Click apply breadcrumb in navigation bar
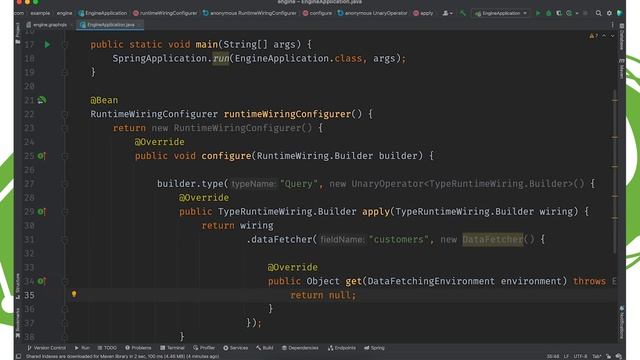 tap(423, 13)
